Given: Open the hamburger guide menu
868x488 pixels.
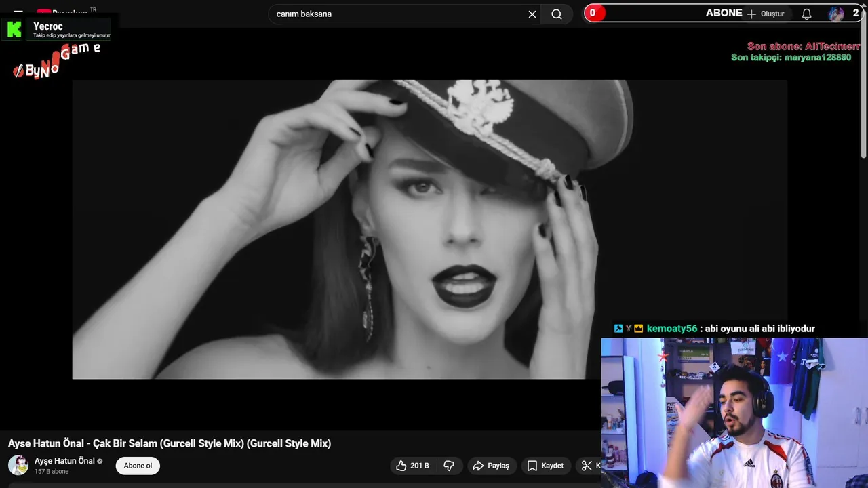Looking at the screenshot, I should click(18, 12).
